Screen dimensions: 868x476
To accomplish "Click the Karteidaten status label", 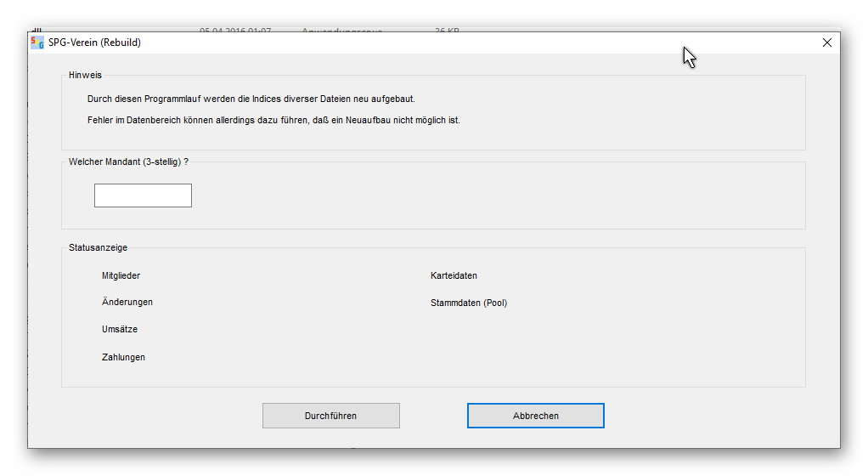I will pyautogui.click(x=454, y=276).
